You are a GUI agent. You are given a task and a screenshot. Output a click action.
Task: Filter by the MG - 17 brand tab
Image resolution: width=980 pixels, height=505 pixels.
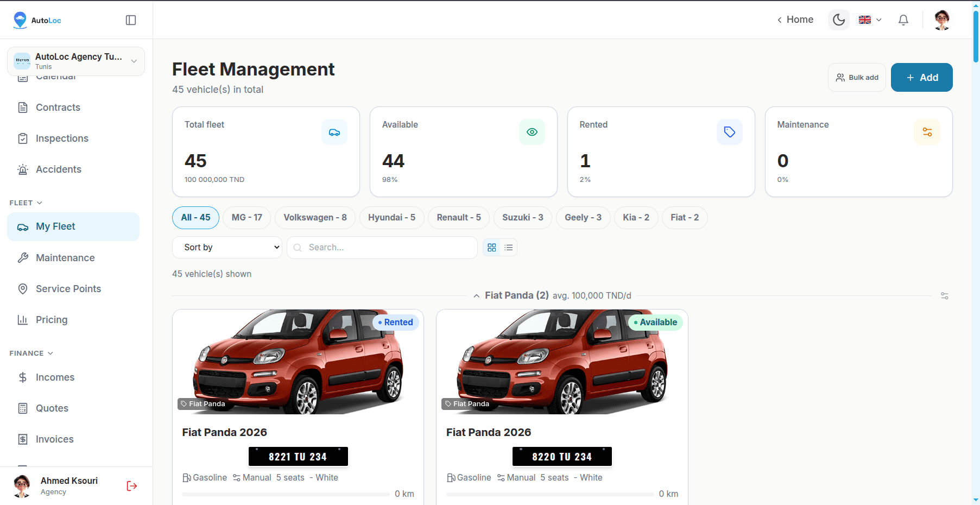247,218
